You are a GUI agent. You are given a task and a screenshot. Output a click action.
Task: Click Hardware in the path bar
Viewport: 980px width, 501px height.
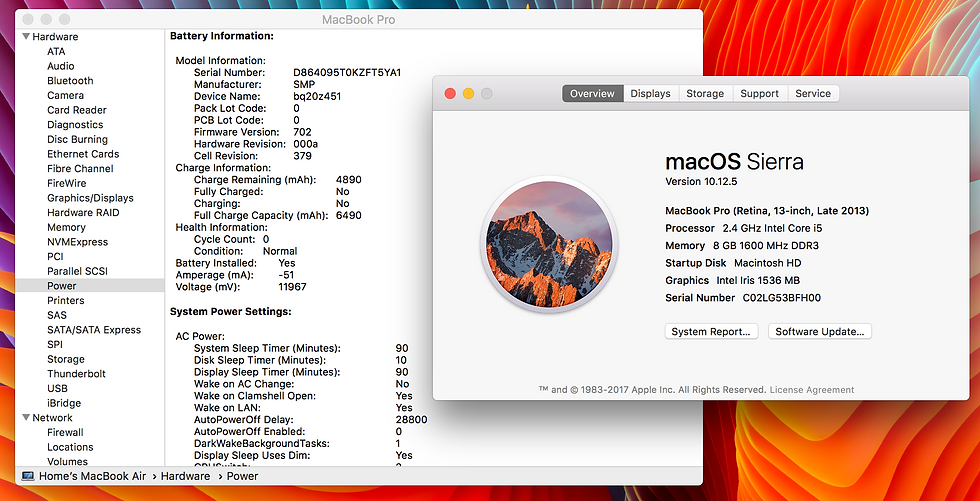point(186,476)
